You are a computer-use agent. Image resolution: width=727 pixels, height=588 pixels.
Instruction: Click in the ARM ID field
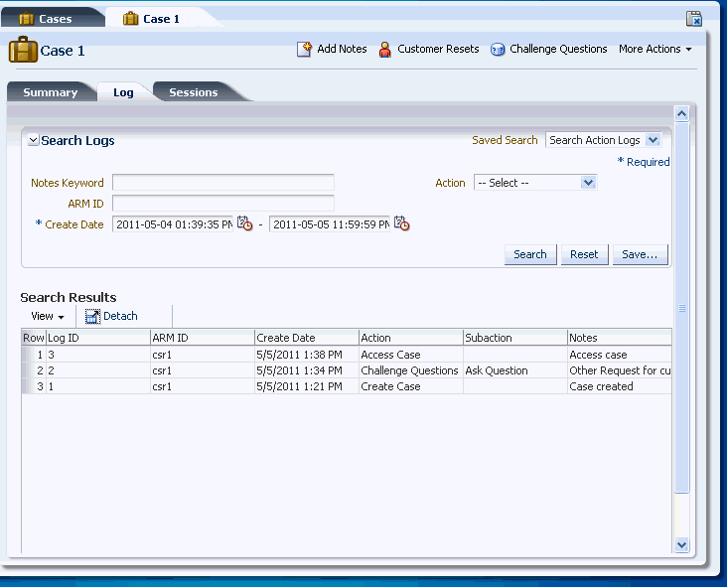tap(223, 203)
